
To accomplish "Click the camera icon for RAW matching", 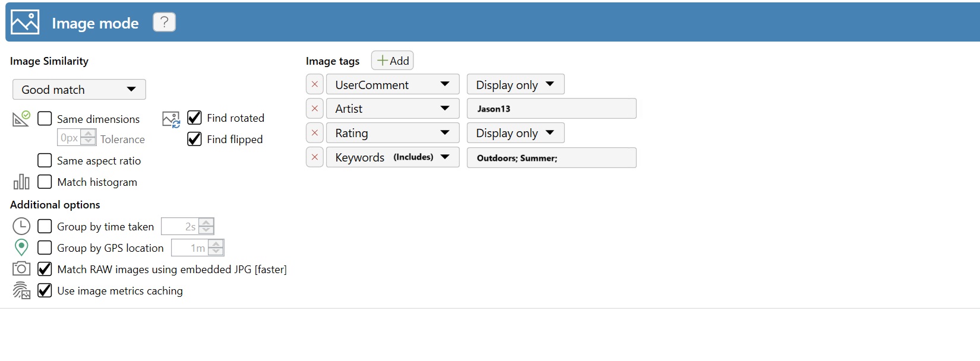I will pyautogui.click(x=21, y=269).
